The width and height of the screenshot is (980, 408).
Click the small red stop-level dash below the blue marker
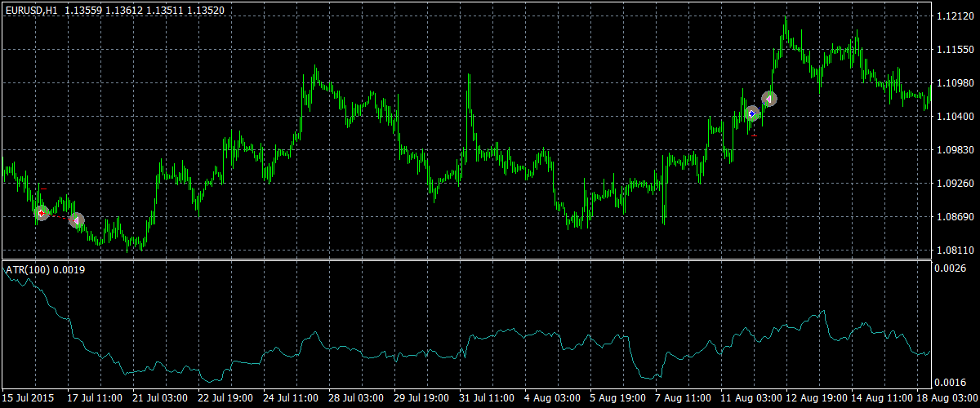coord(755,136)
